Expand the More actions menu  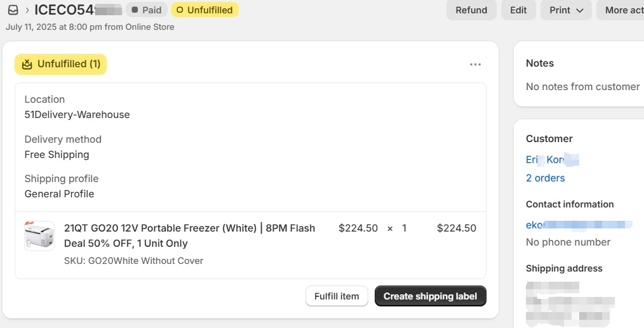[x=622, y=10]
